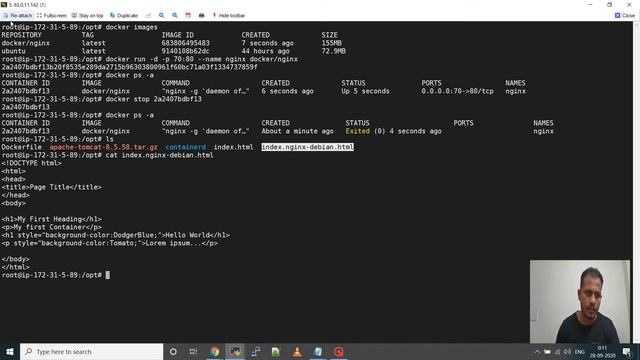Image resolution: width=640 pixels, height=360 pixels.
Task: Click the red settings icon in toolbar
Action: click(188, 16)
